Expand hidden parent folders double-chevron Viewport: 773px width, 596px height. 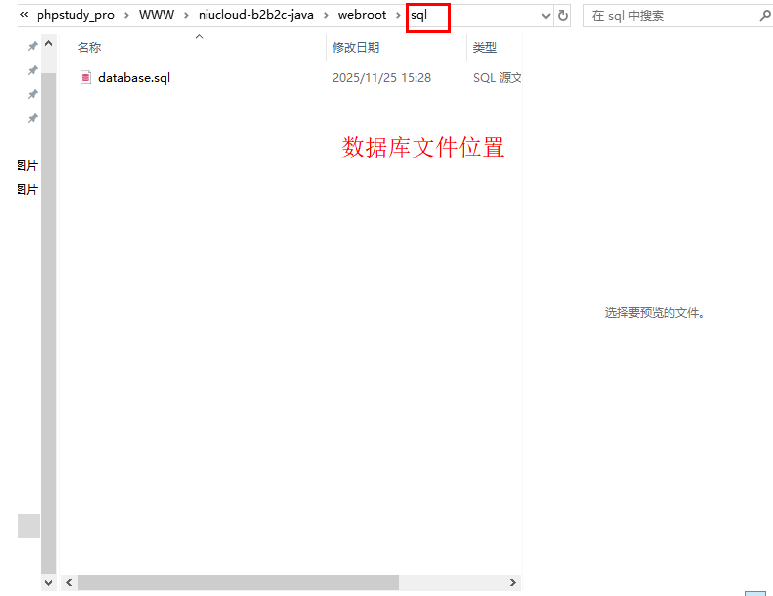tap(24, 16)
